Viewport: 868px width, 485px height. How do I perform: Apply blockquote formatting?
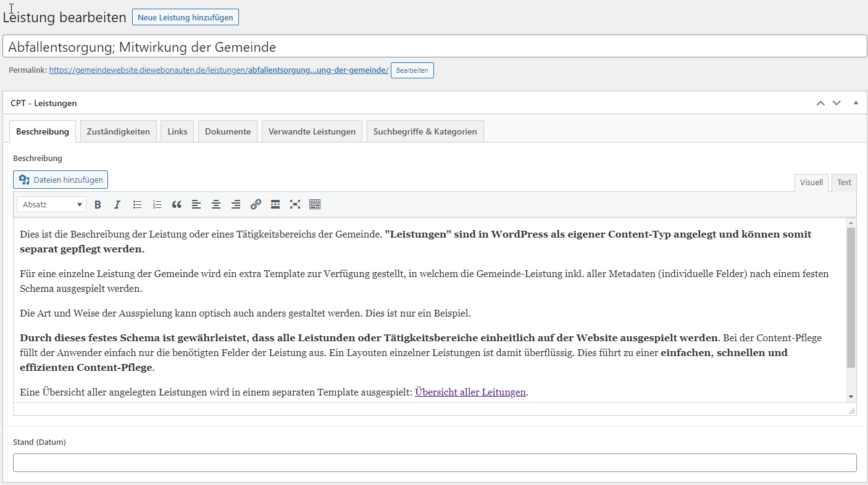coord(177,205)
